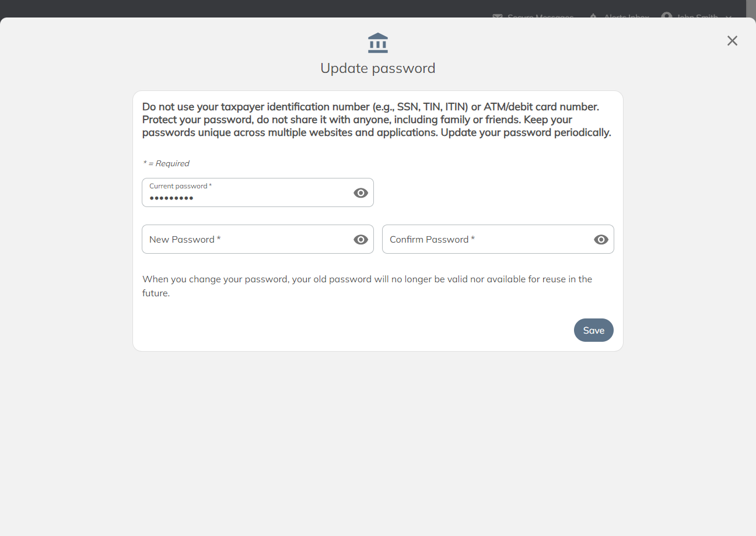756x536 pixels.
Task: Click the Confirm Password entry box
Action: tap(484, 239)
